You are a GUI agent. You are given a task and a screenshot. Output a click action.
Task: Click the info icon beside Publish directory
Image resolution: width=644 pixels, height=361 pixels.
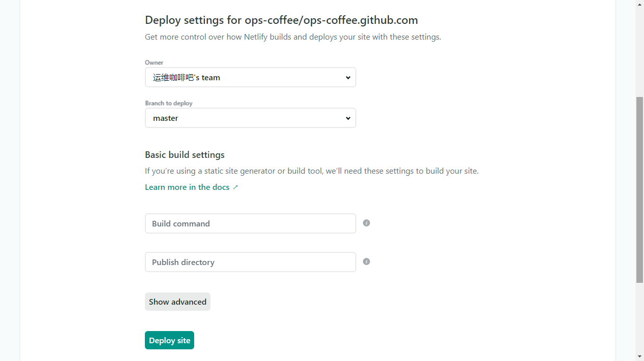[366, 261]
